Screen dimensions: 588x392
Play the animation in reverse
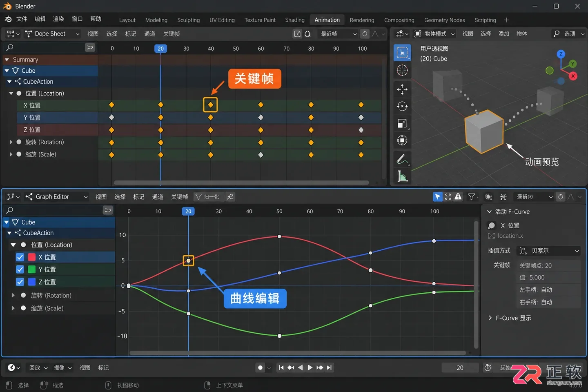pos(301,367)
